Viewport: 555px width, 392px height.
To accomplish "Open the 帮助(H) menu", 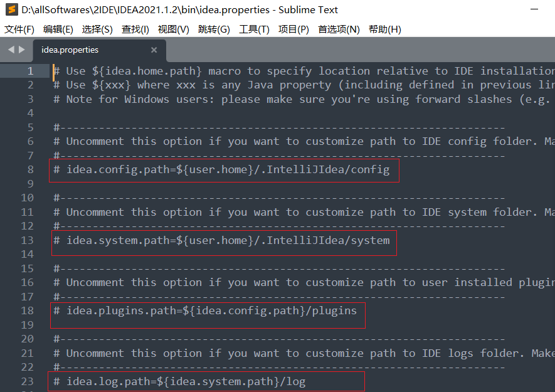I will pyautogui.click(x=385, y=29).
